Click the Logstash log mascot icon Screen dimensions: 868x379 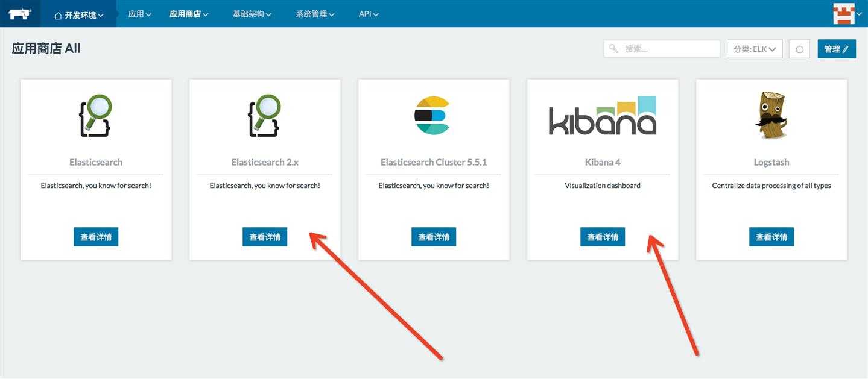tap(771, 115)
